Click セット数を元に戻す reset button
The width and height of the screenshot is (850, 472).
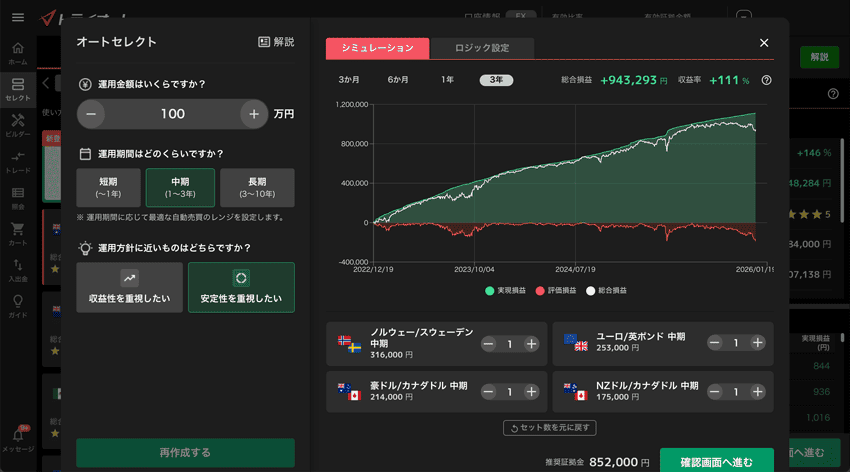[x=550, y=428]
